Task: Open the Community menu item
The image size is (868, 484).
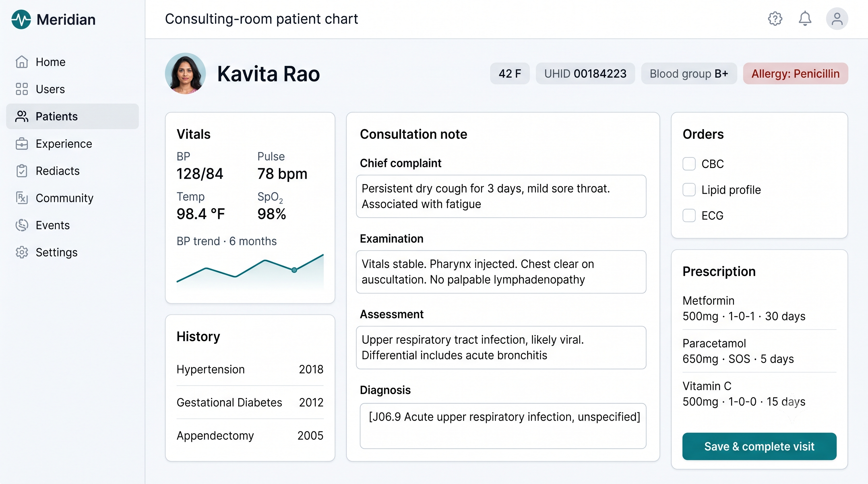Action: [x=73, y=198]
